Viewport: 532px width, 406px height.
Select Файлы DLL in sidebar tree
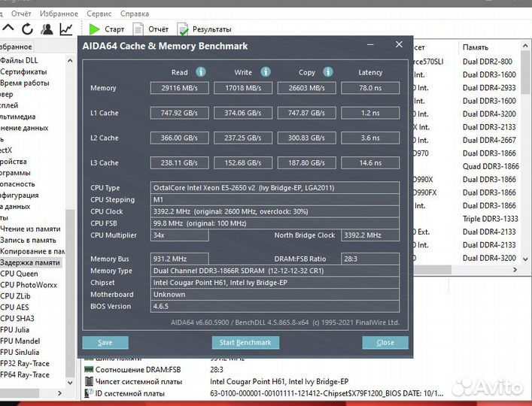coord(19,60)
